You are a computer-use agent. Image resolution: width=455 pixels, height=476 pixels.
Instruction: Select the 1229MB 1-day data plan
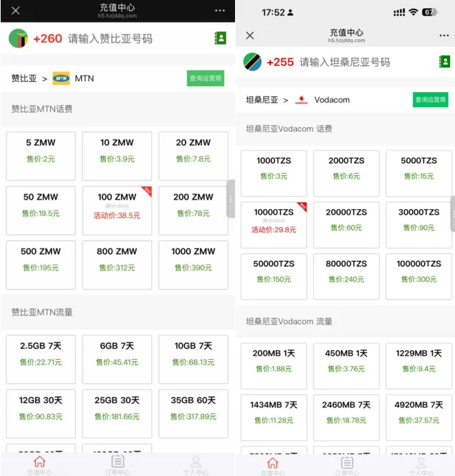pyautogui.click(x=419, y=366)
